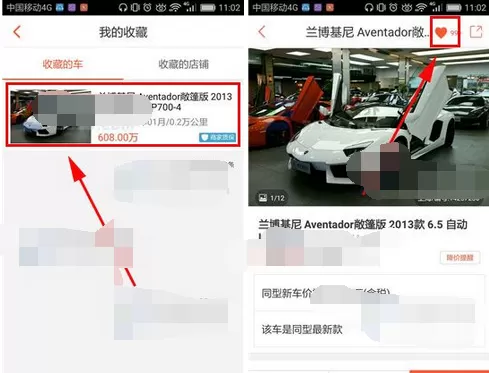Tap the share icon in header
489x373 pixels.
[x=476, y=32]
